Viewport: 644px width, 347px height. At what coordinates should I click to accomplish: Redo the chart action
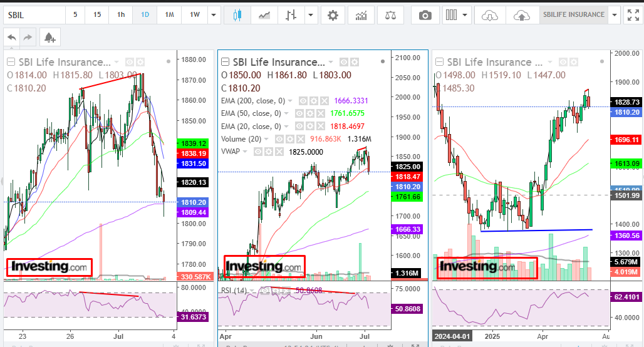pyautogui.click(x=28, y=38)
